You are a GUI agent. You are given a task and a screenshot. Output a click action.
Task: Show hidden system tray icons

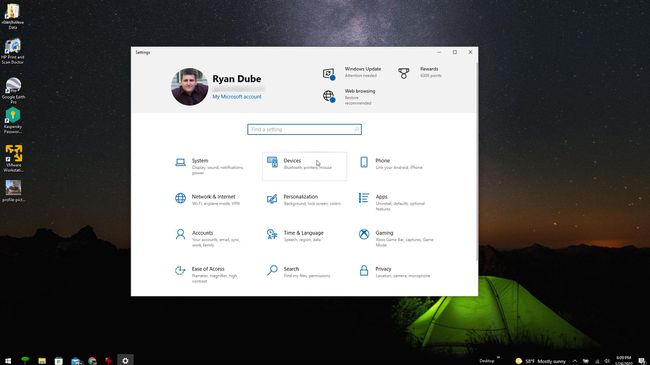(575, 361)
